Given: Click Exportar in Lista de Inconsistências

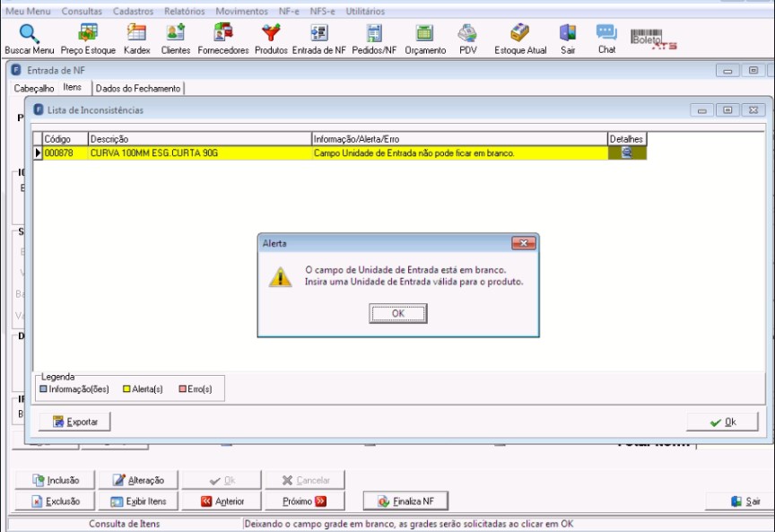Looking at the screenshot, I should (x=74, y=422).
